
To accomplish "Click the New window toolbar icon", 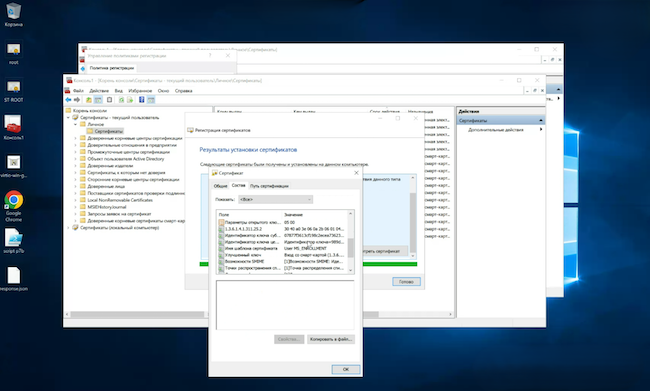I will pyautogui.click(x=109, y=100).
